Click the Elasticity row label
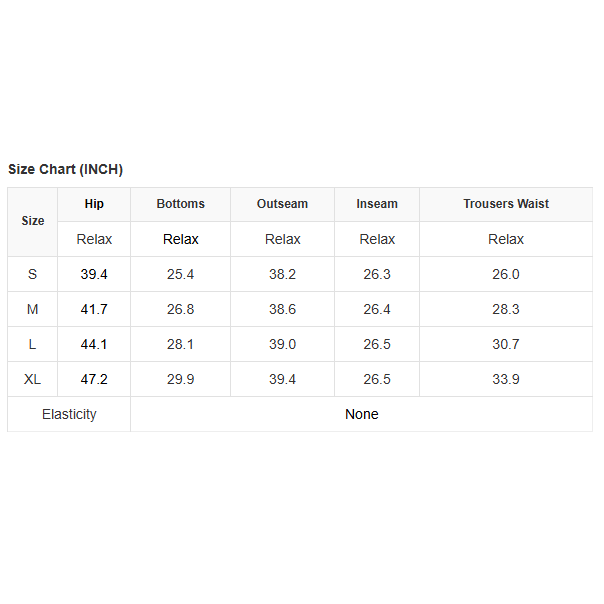The height and width of the screenshot is (604, 604). (69, 414)
